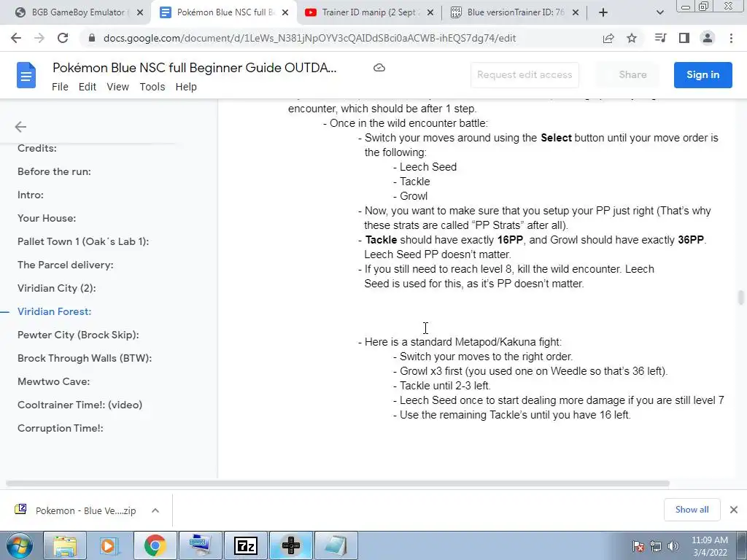Jump to Cooltrainer Time!: (video) section

point(80,405)
